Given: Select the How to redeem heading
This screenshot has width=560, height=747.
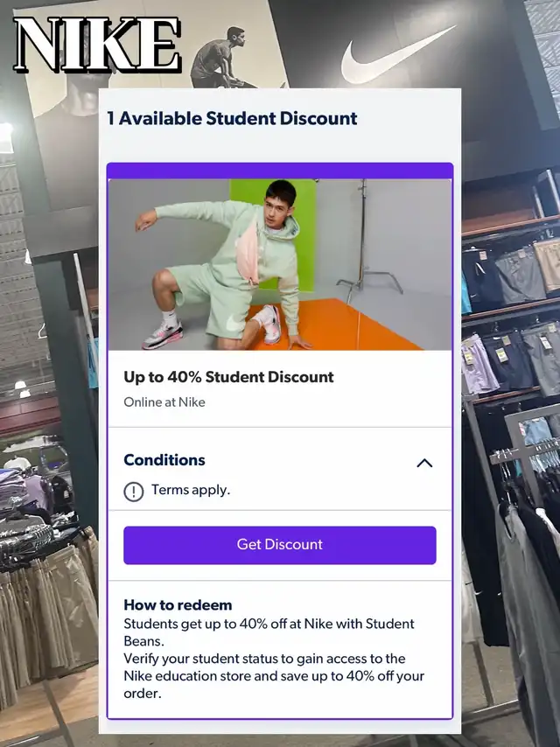Looking at the screenshot, I should click(178, 604).
